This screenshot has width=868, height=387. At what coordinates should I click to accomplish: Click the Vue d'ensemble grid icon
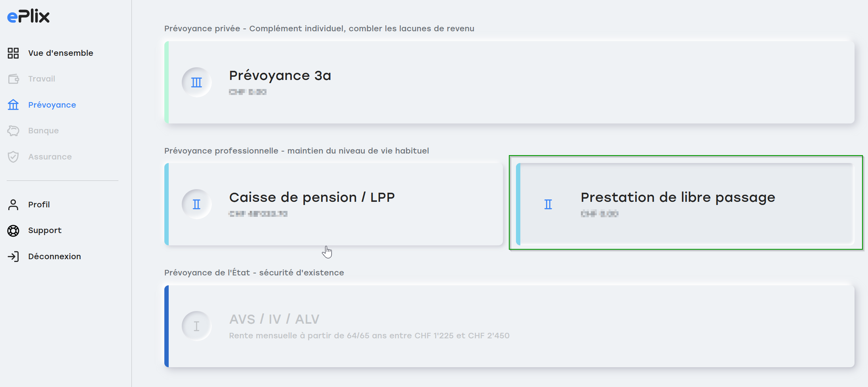click(13, 53)
